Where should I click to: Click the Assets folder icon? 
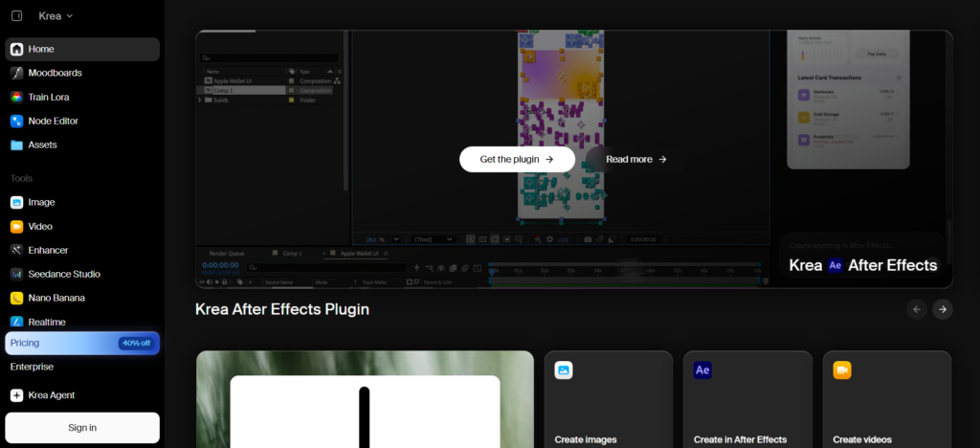(17, 145)
